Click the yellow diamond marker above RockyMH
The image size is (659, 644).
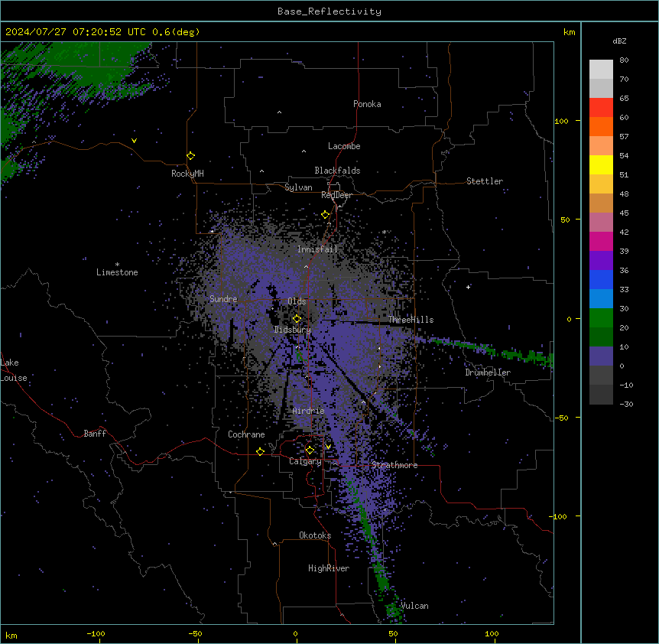pyautogui.click(x=191, y=156)
